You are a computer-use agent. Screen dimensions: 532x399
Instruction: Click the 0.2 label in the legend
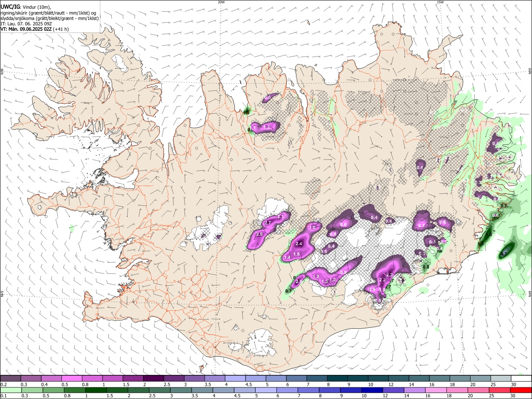[x=4, y=384]
